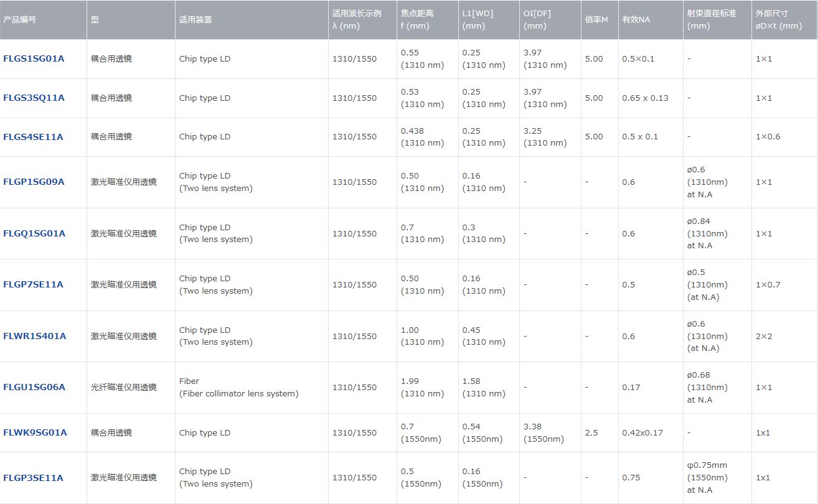Click the 外部尺寸 øD×t header
The image size is (818, 504).
(778, 19)
